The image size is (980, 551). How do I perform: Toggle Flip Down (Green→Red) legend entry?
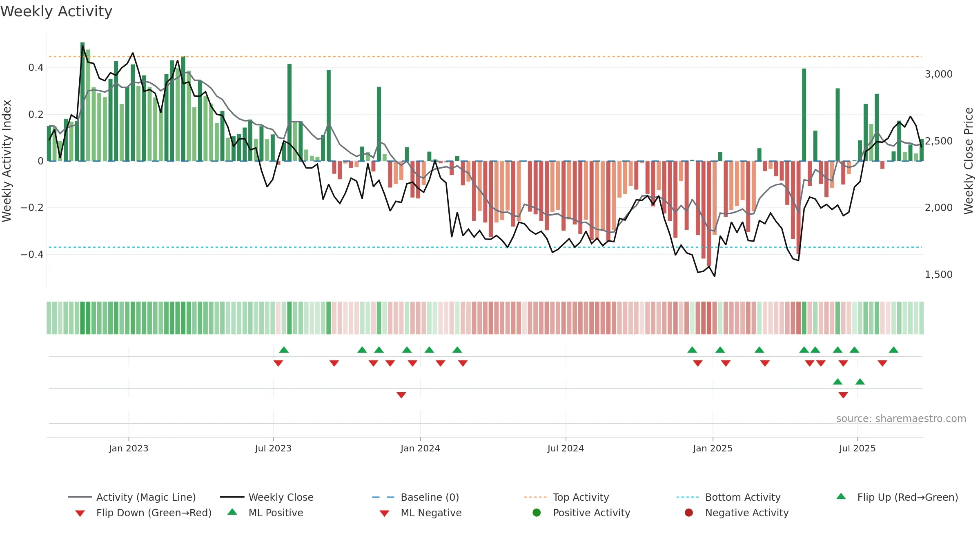coord(143,513)
